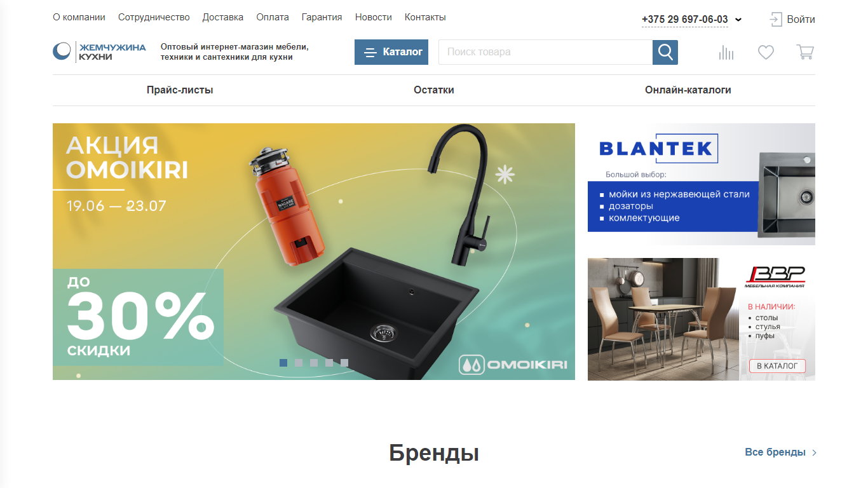Screen dimensions: 868x488
Task: Open the Прайс-листы tab
Action: (180, 90)
